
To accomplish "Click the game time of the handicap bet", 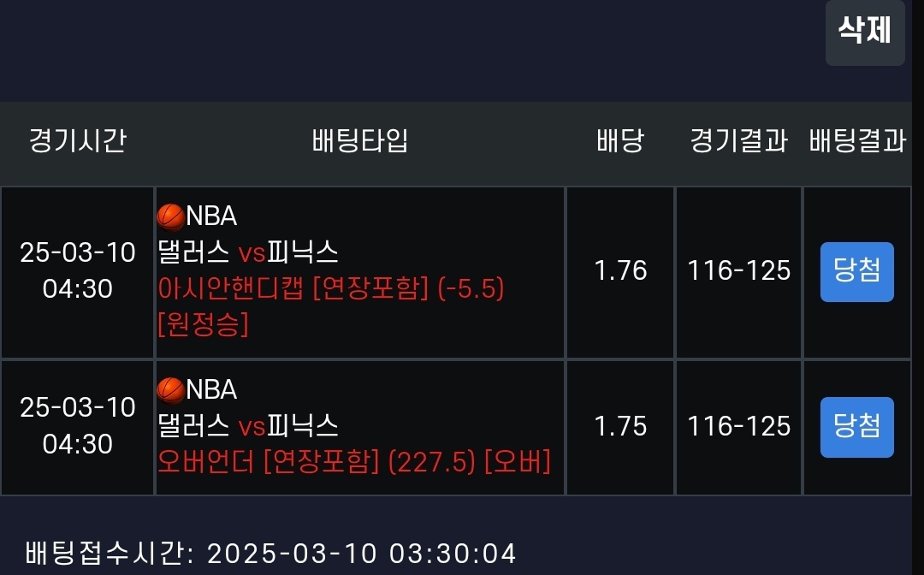I will (x=78, y=270).
